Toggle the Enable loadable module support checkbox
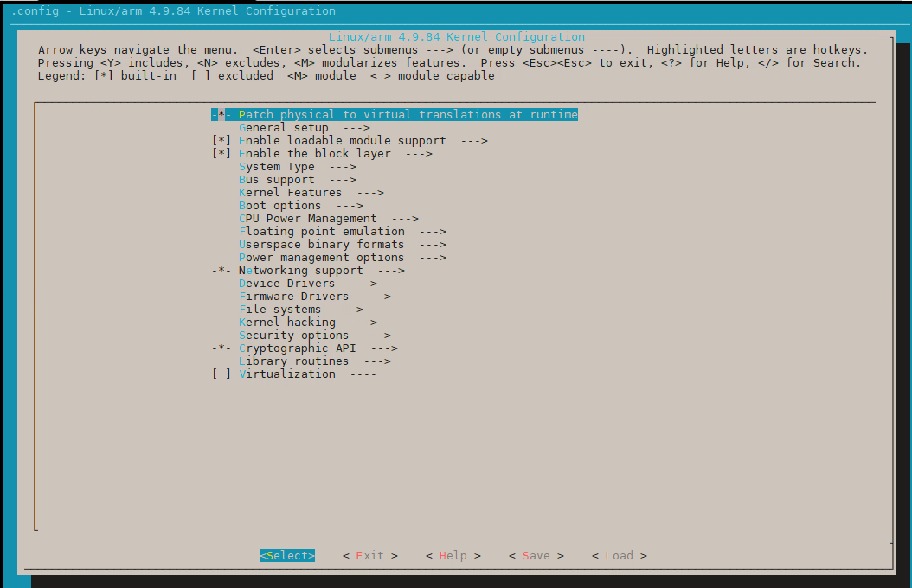Image resolution: width=912 pixels, height=588 pixels. point(221,141)
